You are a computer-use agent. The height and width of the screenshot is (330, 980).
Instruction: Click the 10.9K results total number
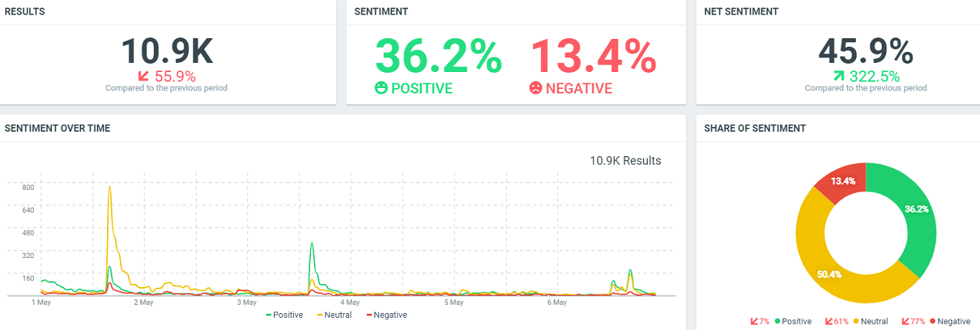click(x=167, y=51)
